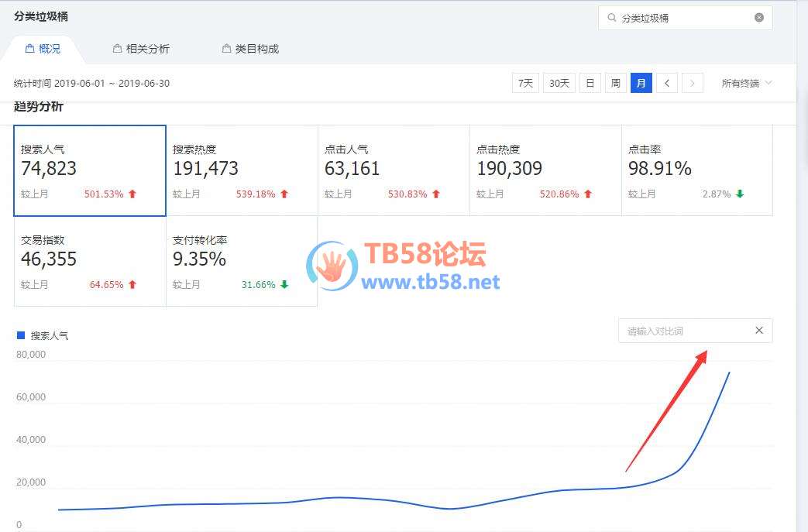This screenshot has width=808, height=532.
Task: Go to the next period arrow
Action: coord(693,83)
